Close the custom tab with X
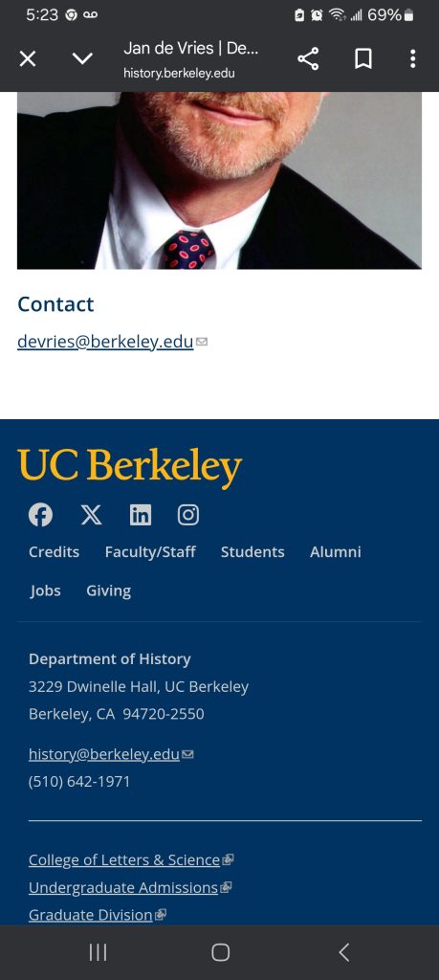The image size is (439, 980). click(x=28, y=58)
